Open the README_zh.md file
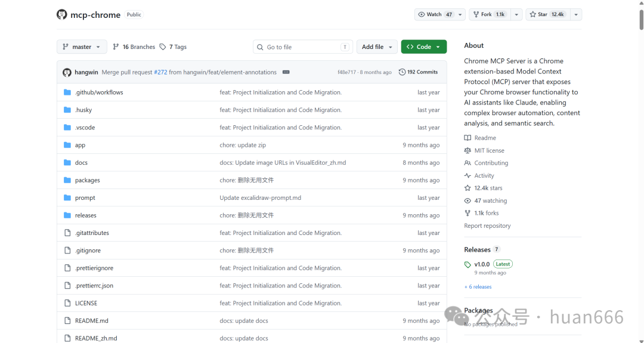The width and height of the screenshot is (644, 343). [x=96, y=338]
